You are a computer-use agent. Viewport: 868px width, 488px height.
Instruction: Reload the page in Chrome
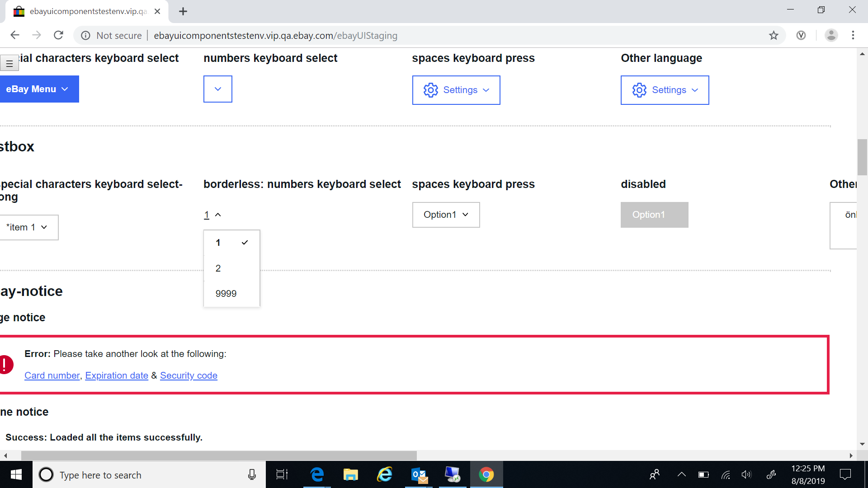coord(58,35)
